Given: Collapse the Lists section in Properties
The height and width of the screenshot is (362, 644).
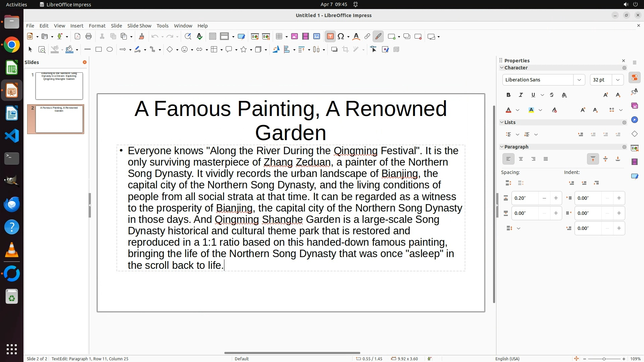Looking at the screenshot, I should [502, 122].
